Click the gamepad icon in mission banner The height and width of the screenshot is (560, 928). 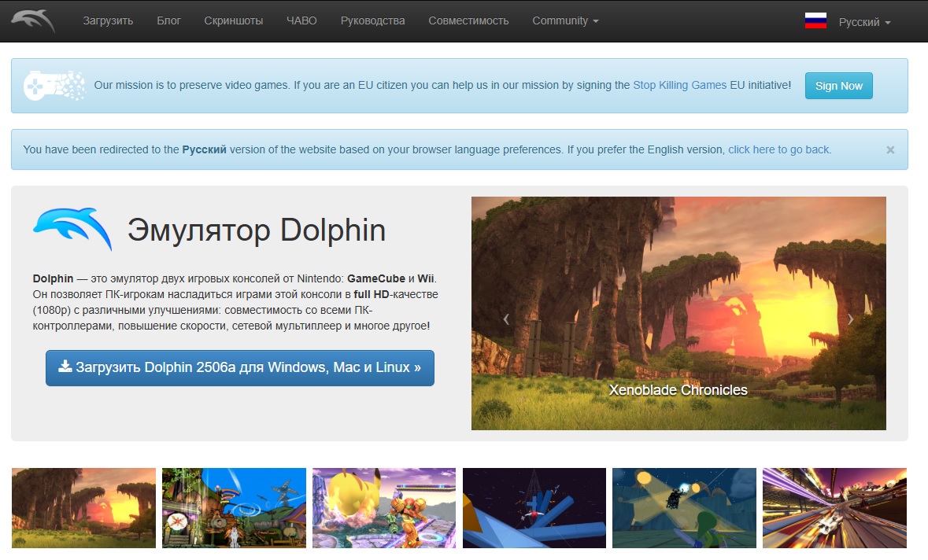tap(54, 86)
